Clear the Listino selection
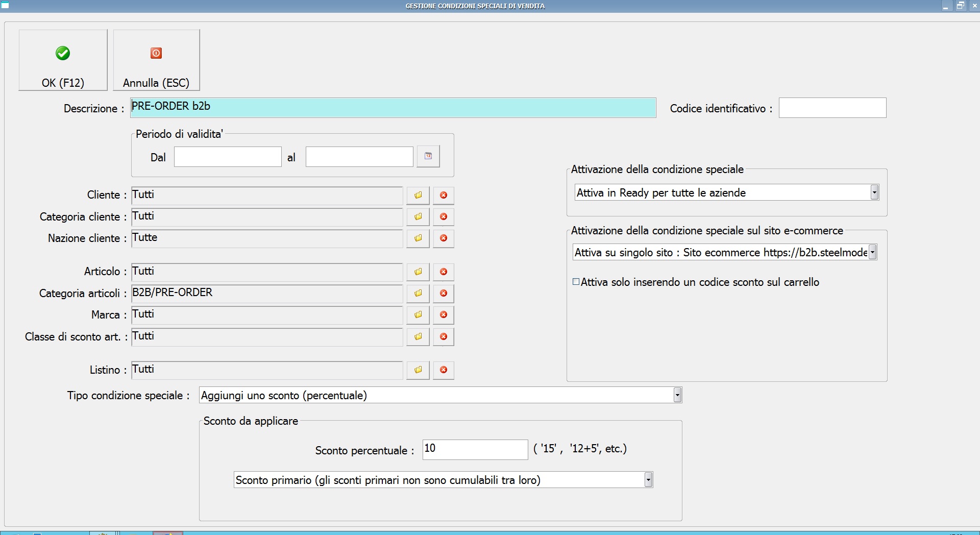Image resolution: width=980 pixels, height=535 pixels. (x=444, y=370)
